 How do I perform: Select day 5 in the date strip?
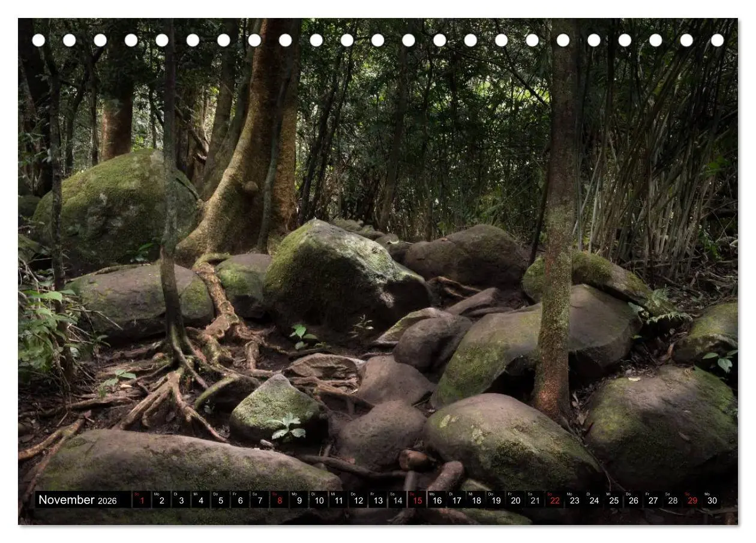[x=220, y=500]
